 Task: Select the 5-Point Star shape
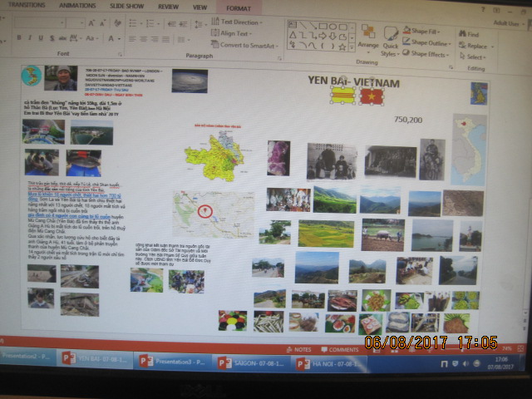(342, 47)
